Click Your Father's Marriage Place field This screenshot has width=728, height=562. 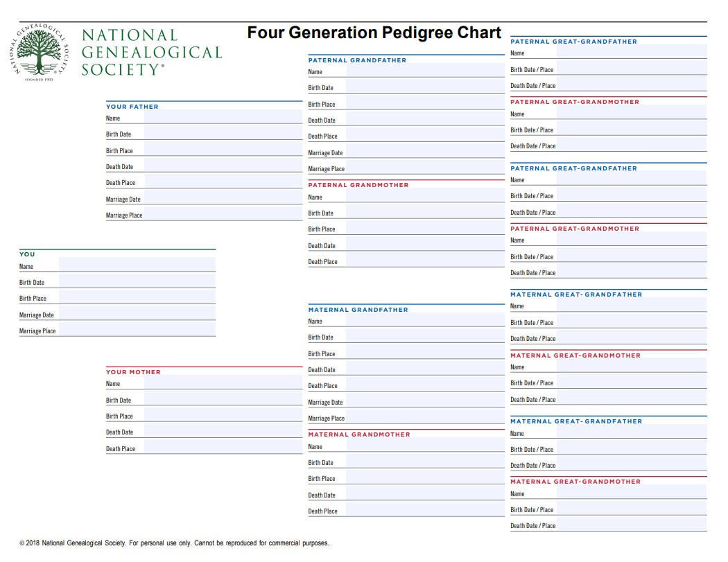click(223, 213)
